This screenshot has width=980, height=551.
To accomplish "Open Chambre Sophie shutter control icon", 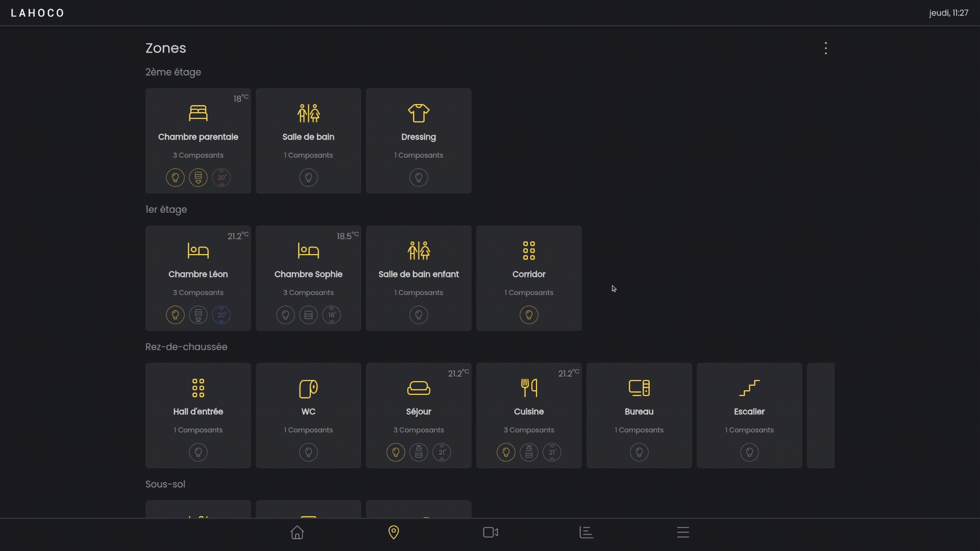I will click(x=308, y=315).
